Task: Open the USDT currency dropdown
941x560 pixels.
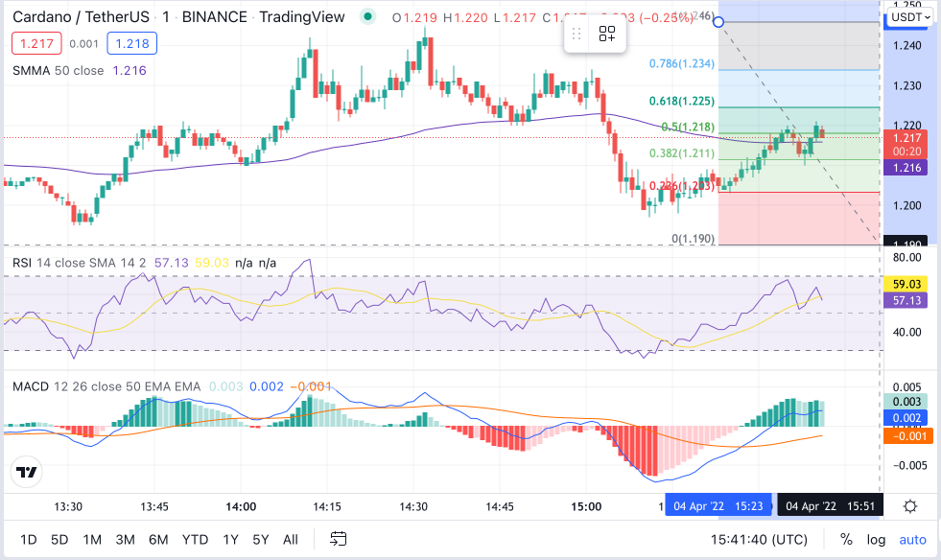Action: (x=910, y=17)
